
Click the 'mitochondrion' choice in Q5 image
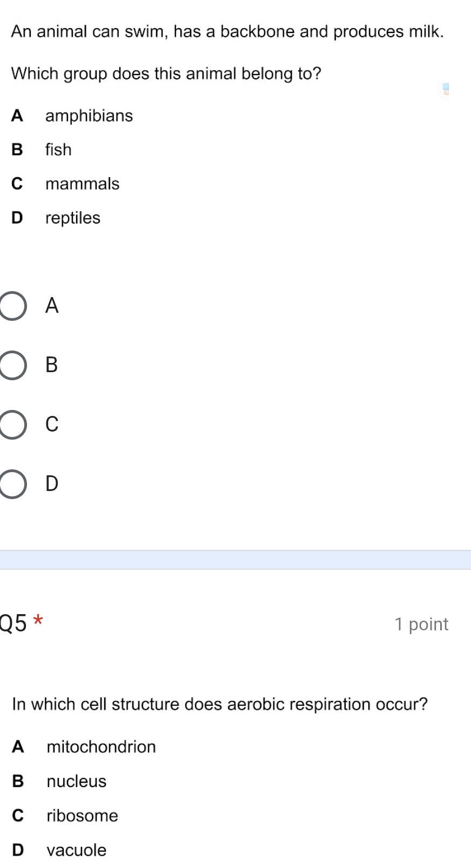(x=101, y=747)
